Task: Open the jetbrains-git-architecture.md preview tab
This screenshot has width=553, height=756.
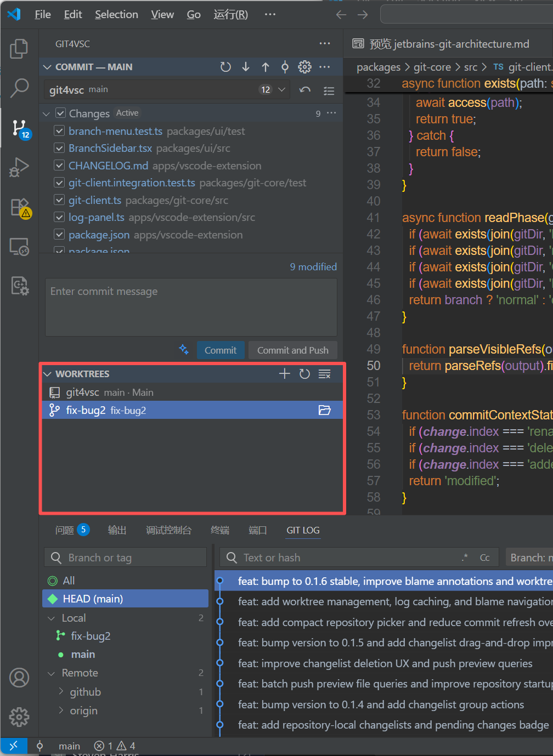Action: point(448,44)
